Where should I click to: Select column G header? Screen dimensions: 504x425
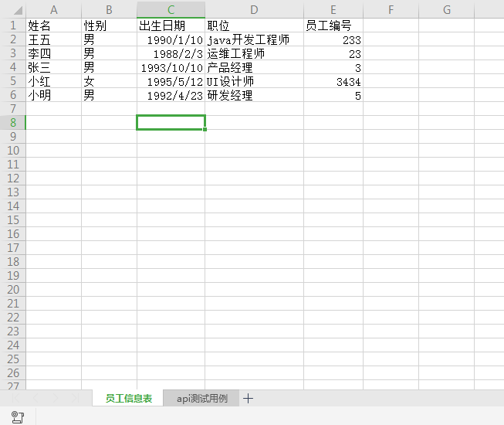click(446, 9)
